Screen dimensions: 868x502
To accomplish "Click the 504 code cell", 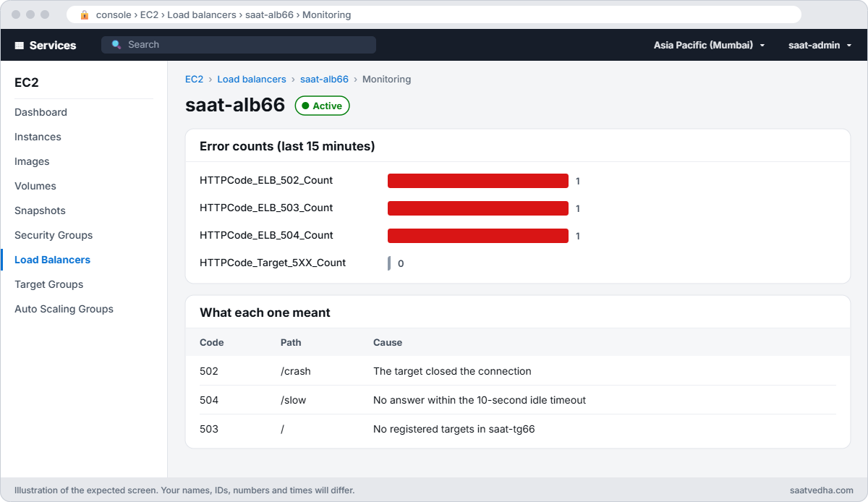I will (x=209, y=400).
